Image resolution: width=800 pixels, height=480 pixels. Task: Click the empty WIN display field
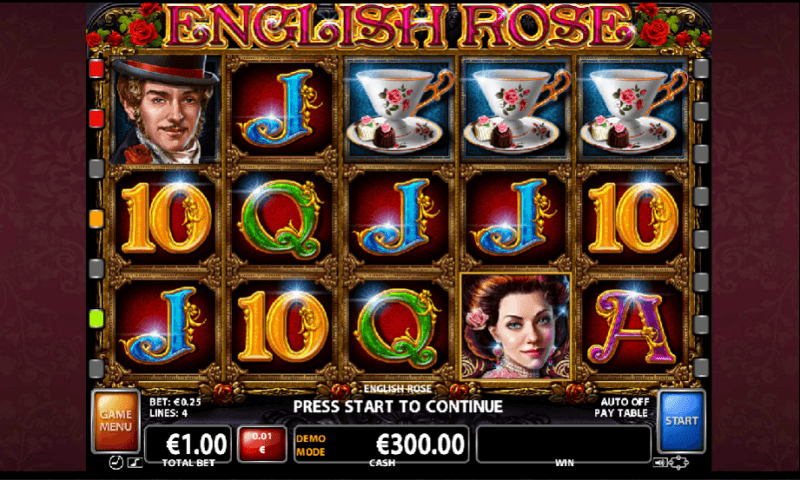(x=564, y=444)
